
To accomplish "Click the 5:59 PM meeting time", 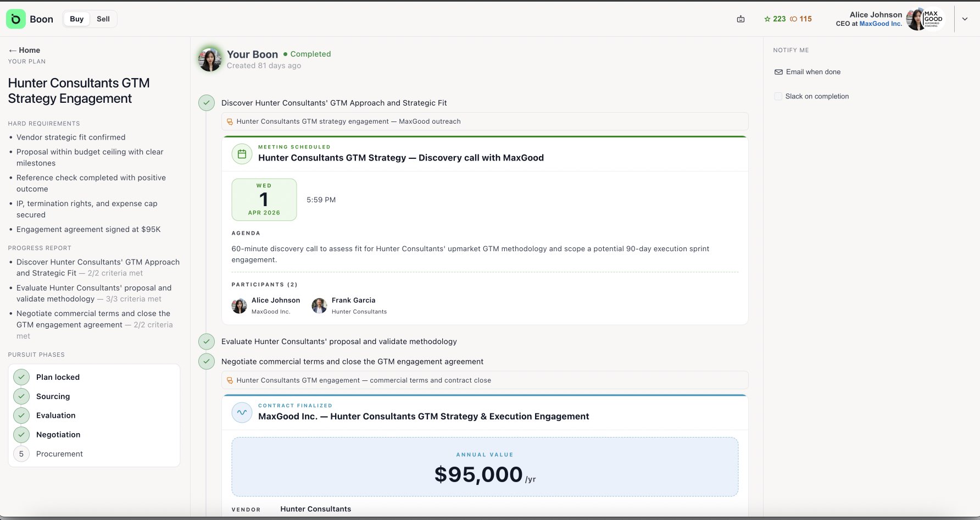I will pyautogui.click(x=321, y=200).
